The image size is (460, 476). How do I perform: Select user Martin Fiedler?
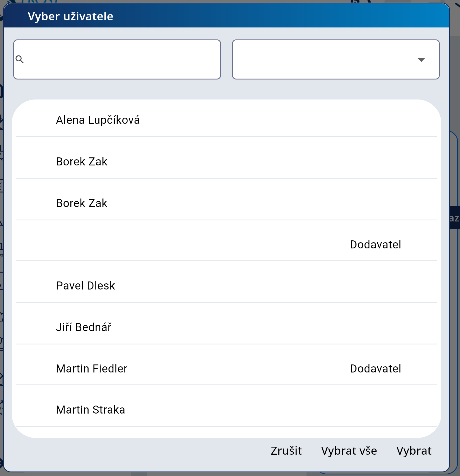(x=92, y=369)
